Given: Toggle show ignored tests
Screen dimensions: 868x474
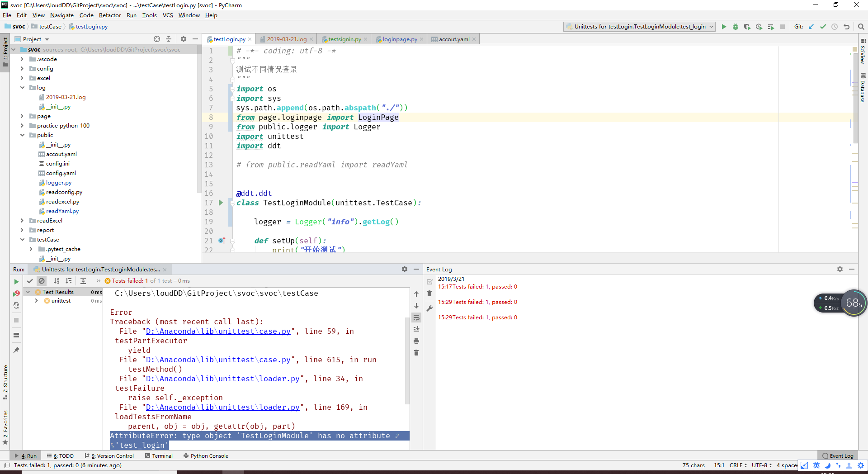Looking at the screenshot, I should pos(42,281).
